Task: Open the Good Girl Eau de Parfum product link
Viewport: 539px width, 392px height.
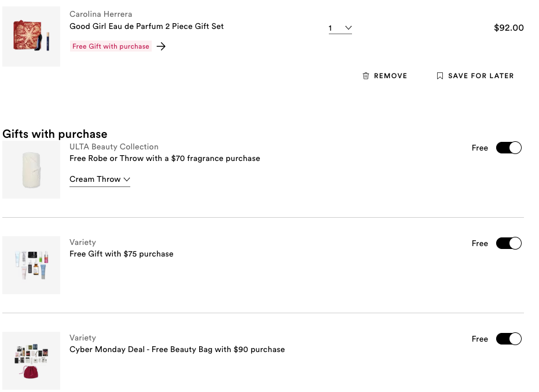Action: pos(146,26)
